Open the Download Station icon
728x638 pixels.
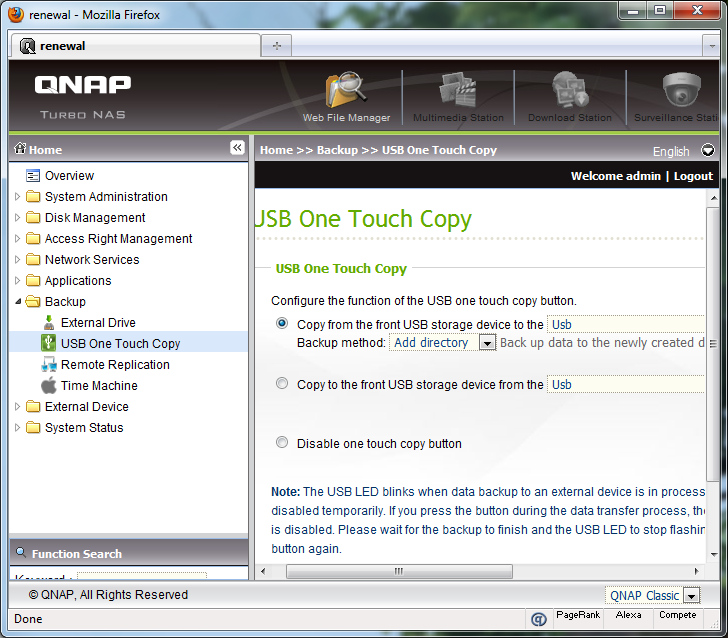click(x=569, y=93)
